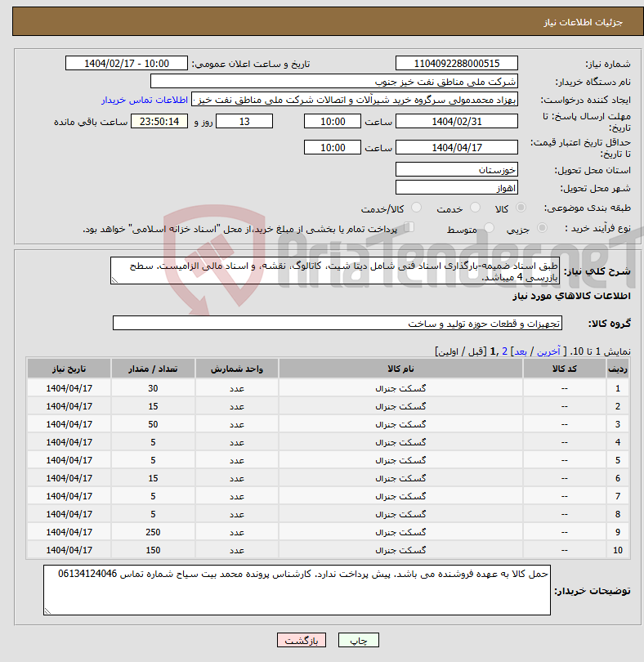
Task: Click the توضیحات خریدار notes textarea
Action: point(297,590)
